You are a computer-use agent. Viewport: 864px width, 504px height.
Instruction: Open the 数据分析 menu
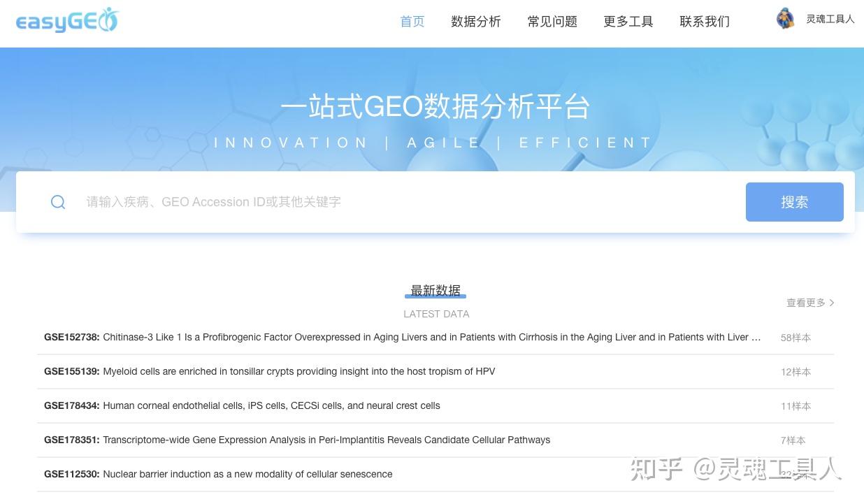point(476,22)
